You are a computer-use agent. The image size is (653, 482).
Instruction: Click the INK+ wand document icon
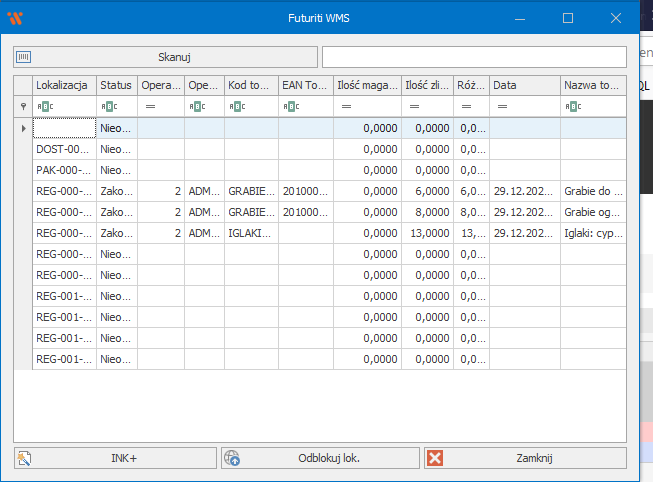tap(24, 458)
